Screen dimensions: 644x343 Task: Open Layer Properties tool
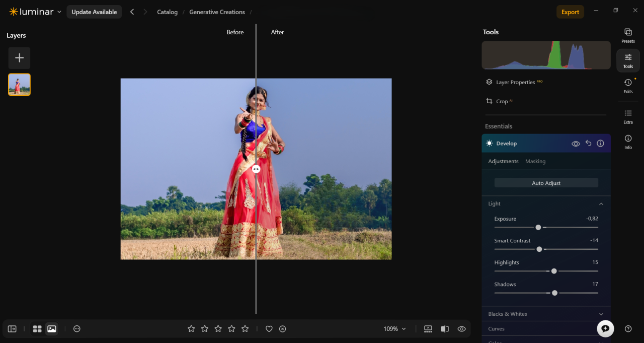tap(514, 82)
